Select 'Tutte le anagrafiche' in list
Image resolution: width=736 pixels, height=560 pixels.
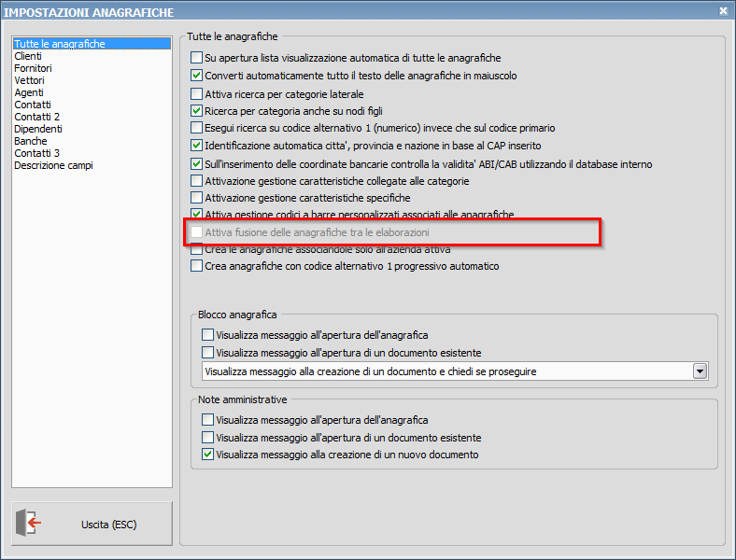(92, 44)
